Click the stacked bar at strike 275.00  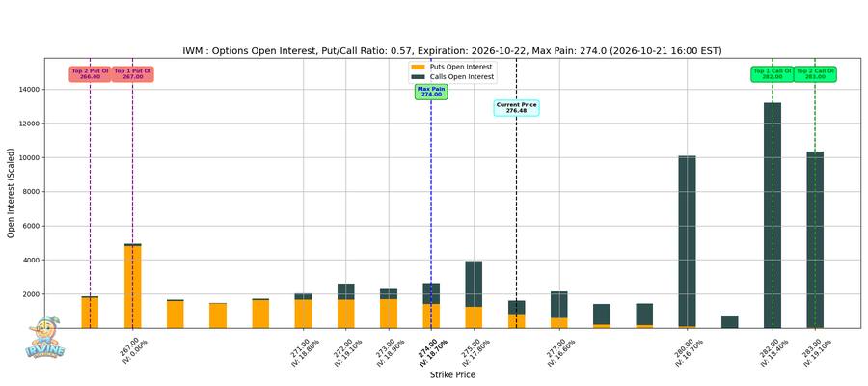[x=474, y=294]
